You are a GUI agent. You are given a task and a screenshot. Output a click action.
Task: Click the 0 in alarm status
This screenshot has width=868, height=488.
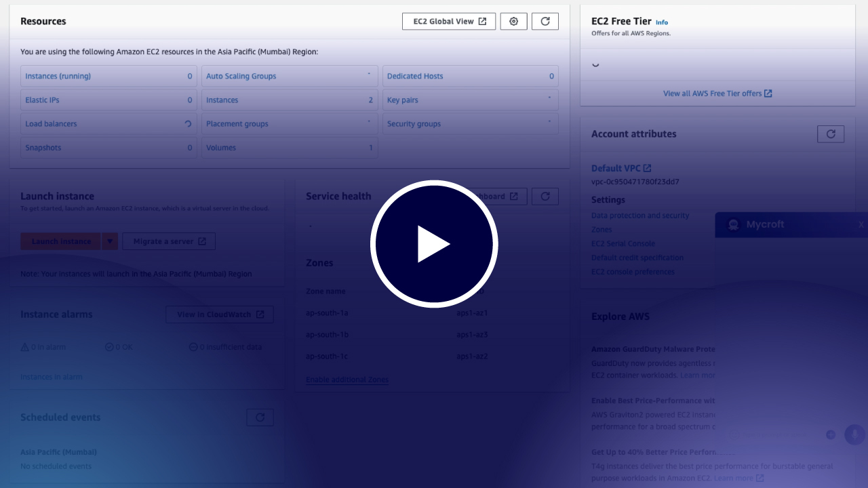tap(43, 347)
